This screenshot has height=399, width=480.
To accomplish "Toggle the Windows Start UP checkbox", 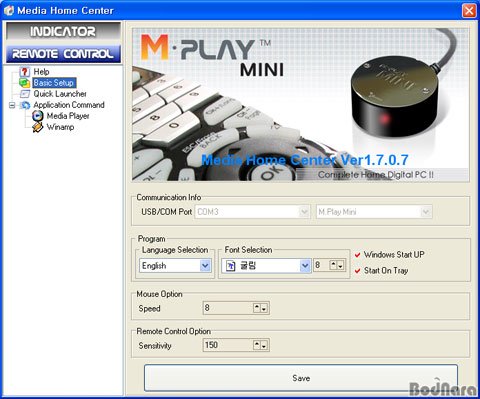I will (358, 255).
